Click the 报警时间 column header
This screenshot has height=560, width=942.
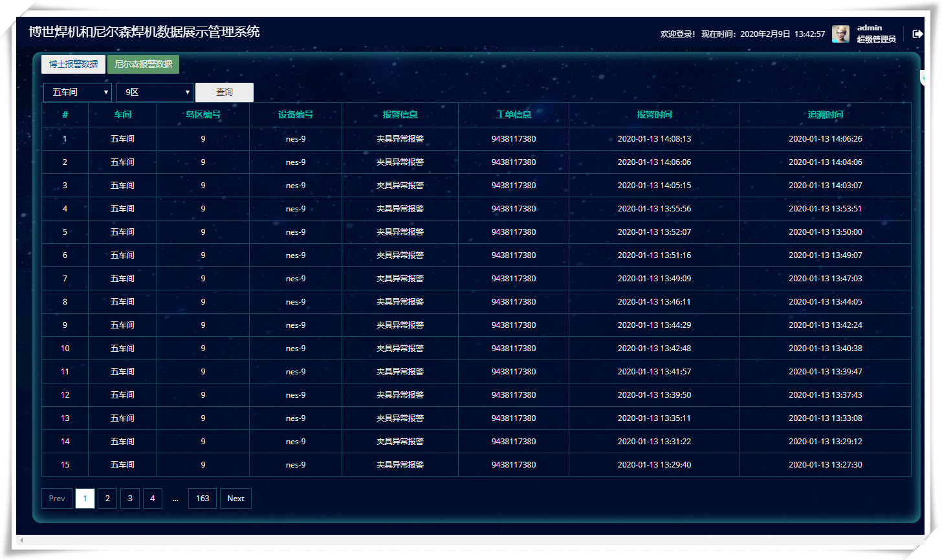coord(654,115)
